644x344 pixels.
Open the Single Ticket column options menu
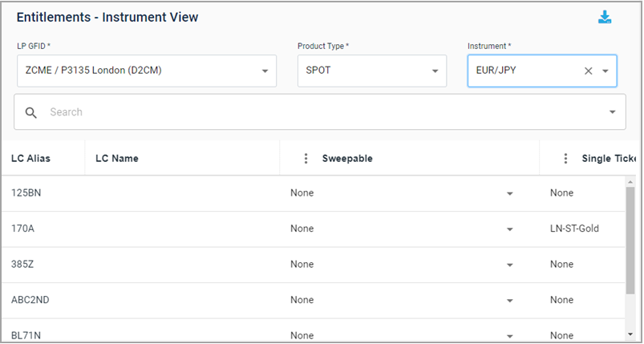[x=565, y=159]
